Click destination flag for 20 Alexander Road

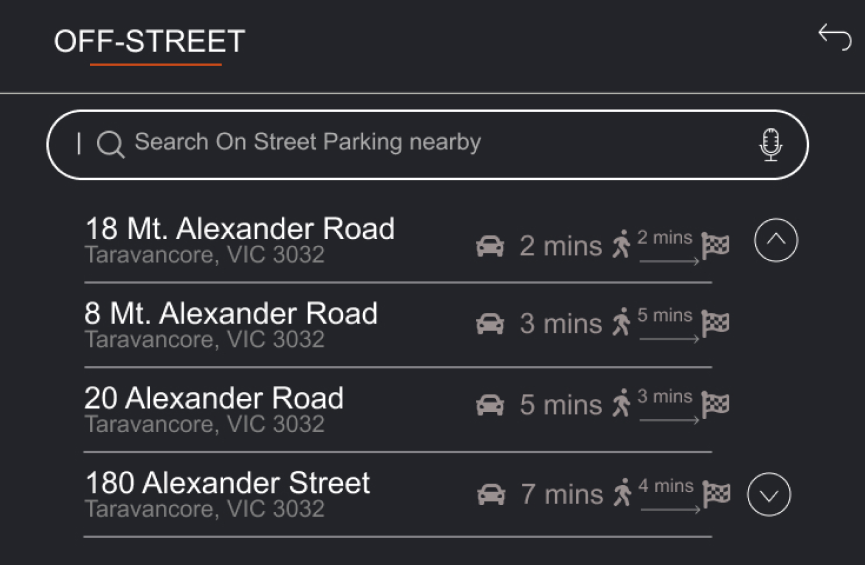pos(715,404)
